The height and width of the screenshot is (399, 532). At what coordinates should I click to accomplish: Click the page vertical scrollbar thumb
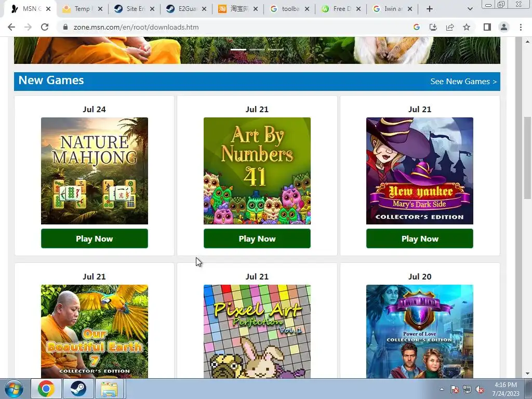click(x=527, y=158)
